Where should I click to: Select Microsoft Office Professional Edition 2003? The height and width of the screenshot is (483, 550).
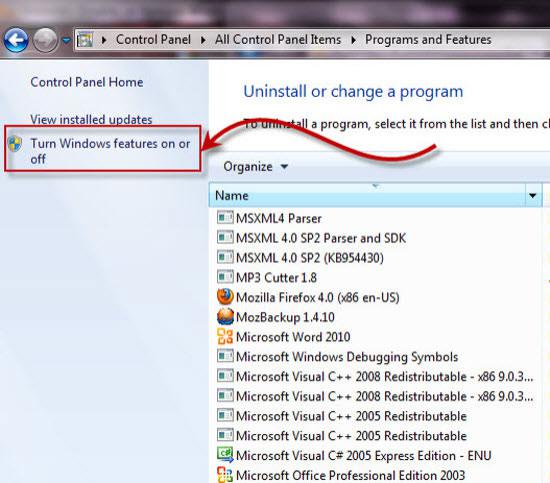pos(350,475)
